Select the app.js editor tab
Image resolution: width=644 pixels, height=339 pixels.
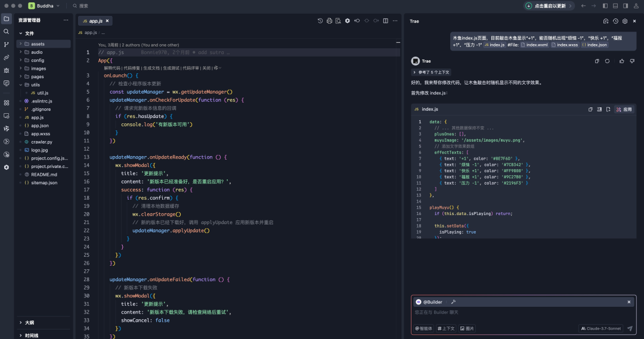(95, 21)
